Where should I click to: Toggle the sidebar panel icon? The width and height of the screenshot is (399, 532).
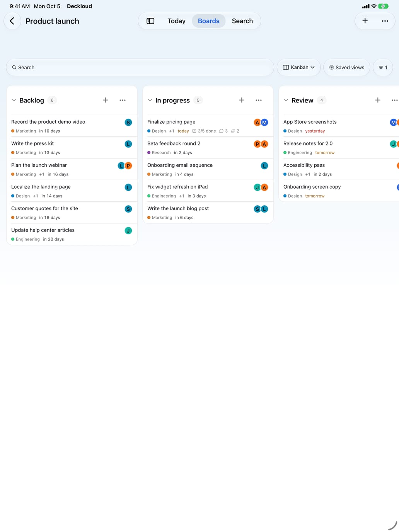150,21
